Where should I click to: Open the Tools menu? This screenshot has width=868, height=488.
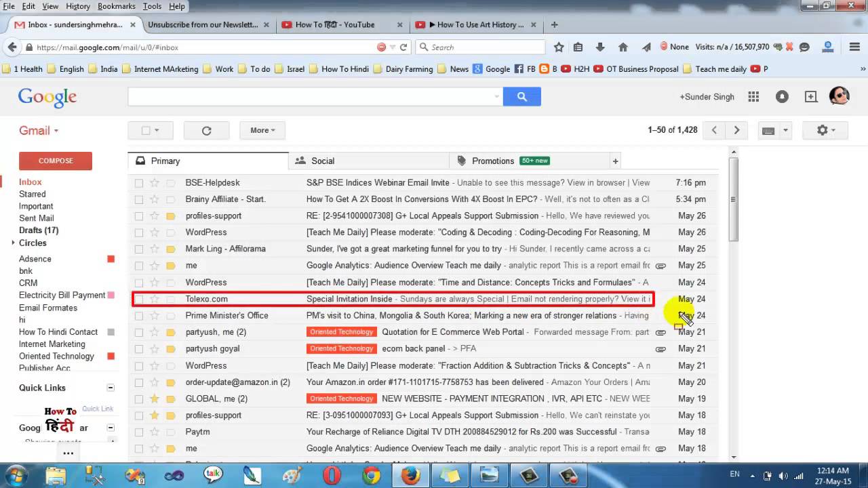pyautogui.click(x=152, y=6)
